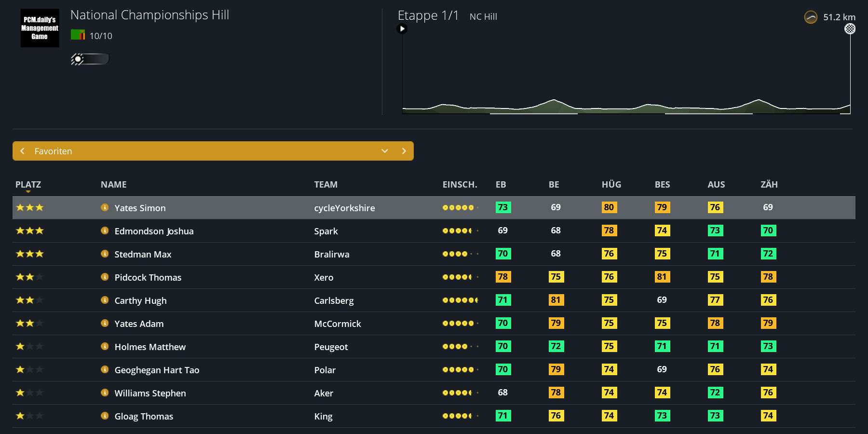Click the stage elevation profile chart
This screenshot has height=434, width=868.
626,72
